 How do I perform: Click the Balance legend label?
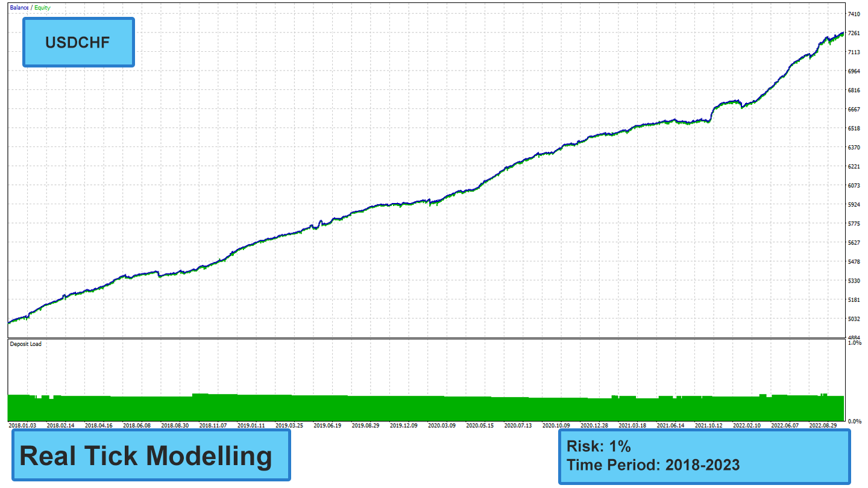(x=19, y=8)
